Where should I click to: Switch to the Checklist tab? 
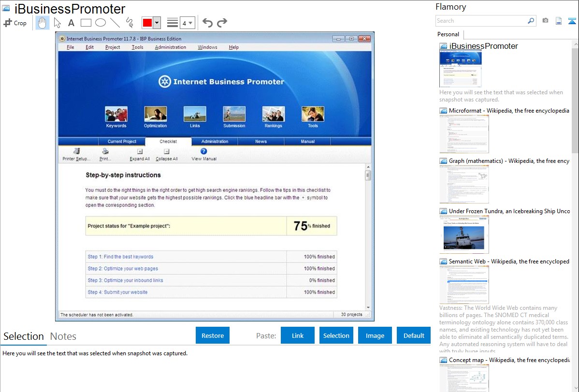pyautogui.click(x=168, y=142)
